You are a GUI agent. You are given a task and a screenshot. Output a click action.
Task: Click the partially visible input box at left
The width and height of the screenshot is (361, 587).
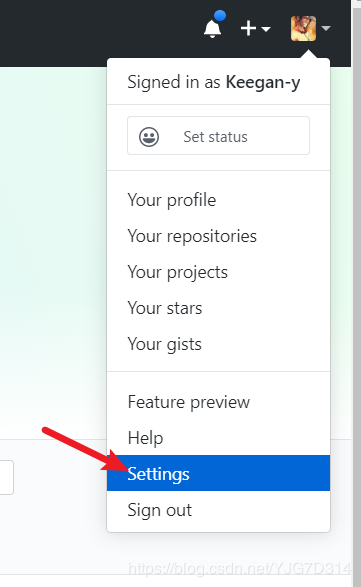click(x=7, y=477)
